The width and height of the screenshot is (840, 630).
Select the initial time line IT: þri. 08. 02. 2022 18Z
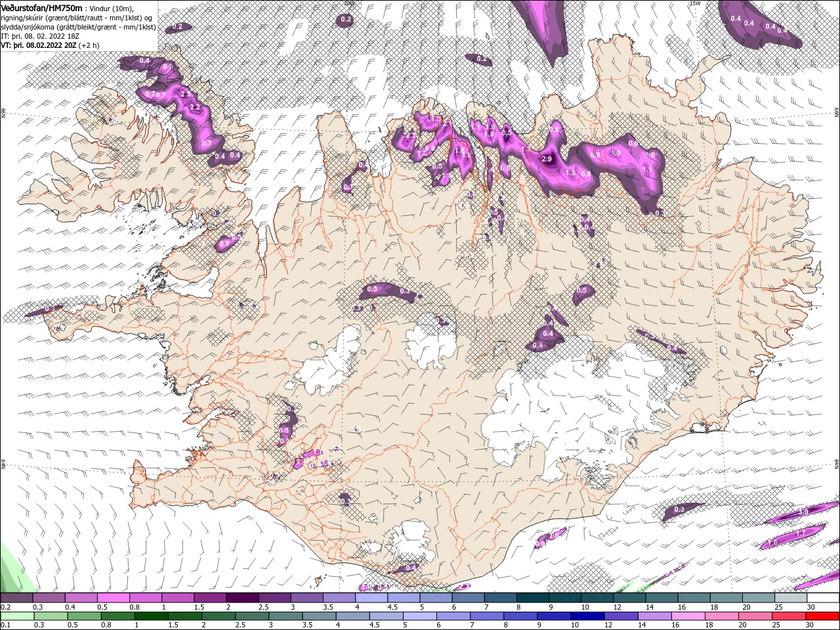click(41, 36)
